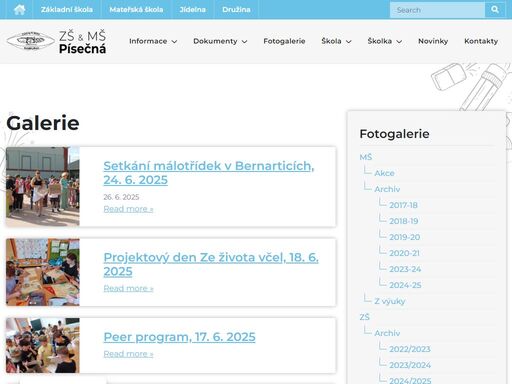Expand the Dokumenty dropdown menu
Image resolution: width=512 pixels, height=384 pixels.
pos(220,41)
